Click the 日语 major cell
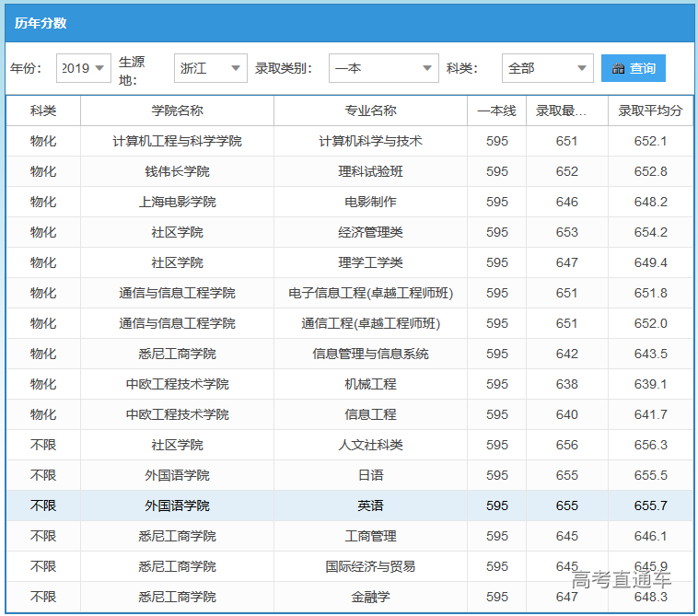 pyautogui.click(x=370, y=475)
